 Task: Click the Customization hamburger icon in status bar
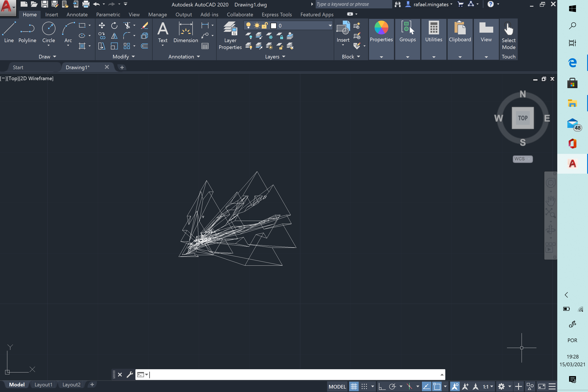pyautogui.click(x=552, y=386)
